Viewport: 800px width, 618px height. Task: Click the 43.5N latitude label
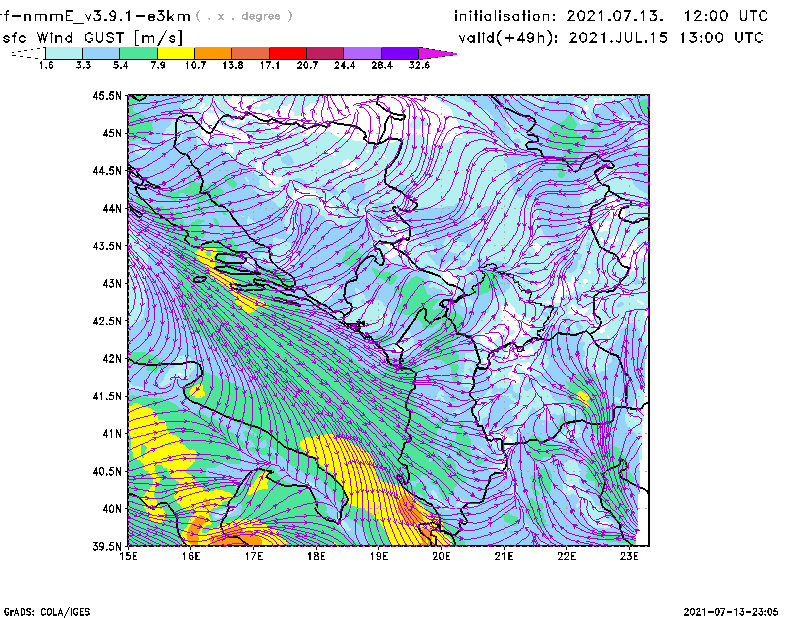pos(107,246)
